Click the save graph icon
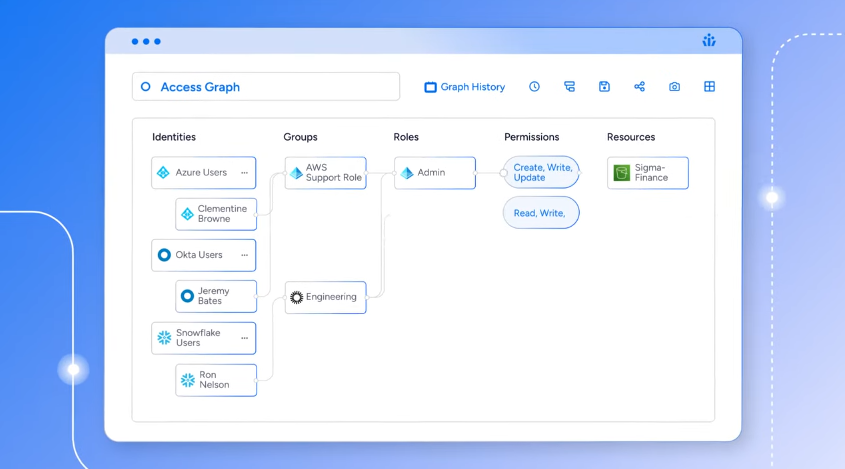 point(604,87)
